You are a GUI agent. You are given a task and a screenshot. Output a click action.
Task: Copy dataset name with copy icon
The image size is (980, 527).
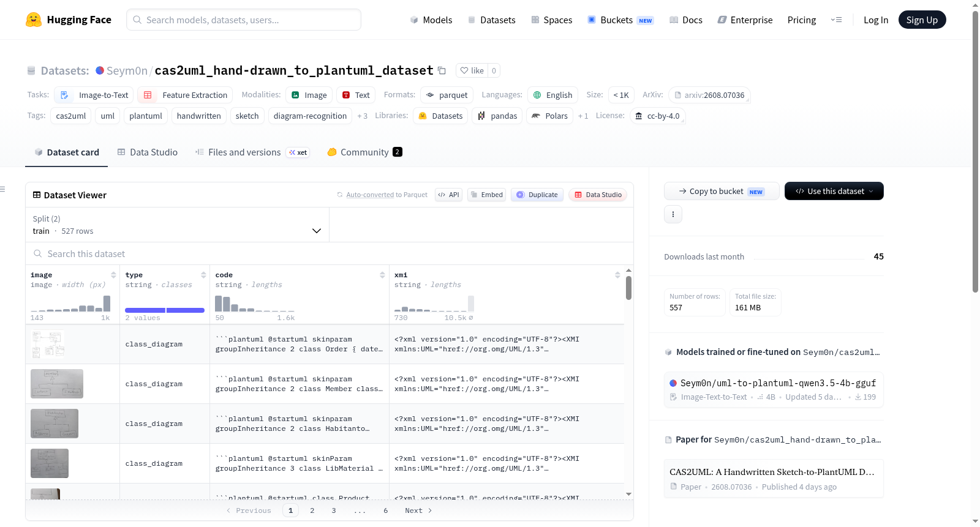(x=442, y=70)
